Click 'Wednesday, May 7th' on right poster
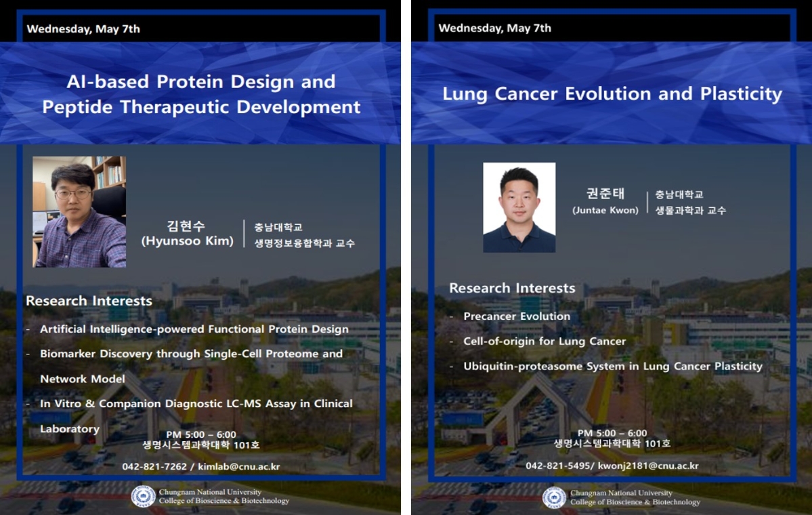The image size is (812, 515). pos(494,28)
